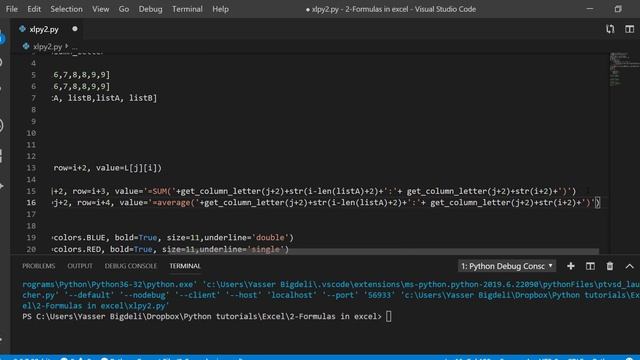Click the '6,7,8,8,9,9]' text on line 5
The width and height of the screenshot is (640, 360).
(x=82, y=75)
